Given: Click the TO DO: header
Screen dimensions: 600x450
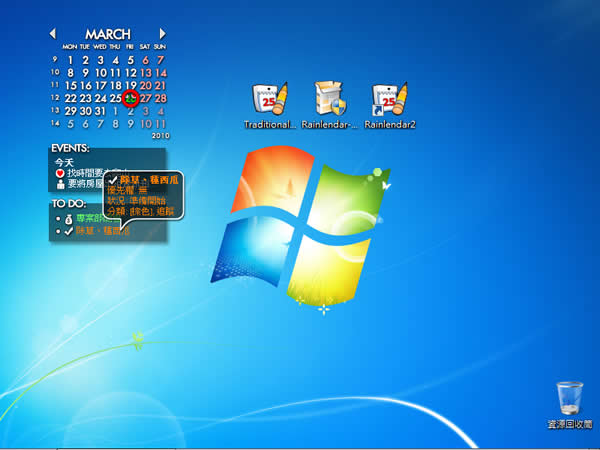Looking at the screenshot, I should click(x=68, y=204).
